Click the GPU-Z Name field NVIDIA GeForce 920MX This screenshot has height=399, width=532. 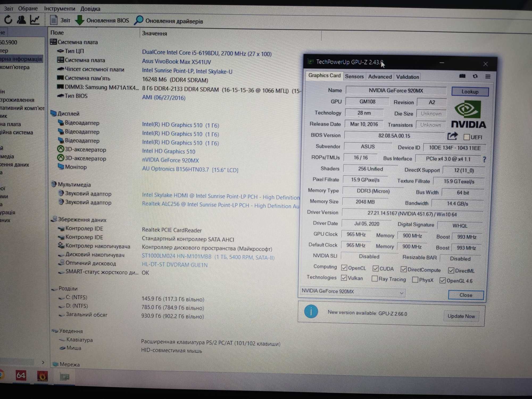click(x=396, y=90)
